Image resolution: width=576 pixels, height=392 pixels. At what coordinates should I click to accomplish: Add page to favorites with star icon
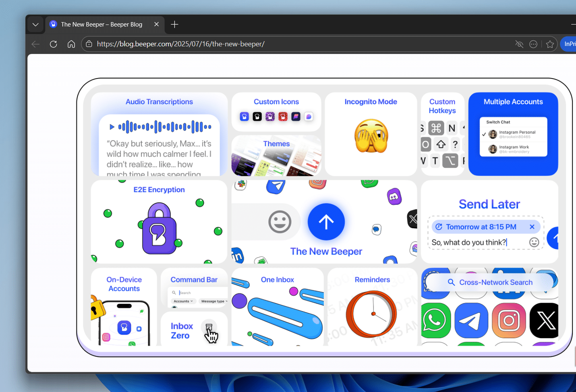pos(550,44)
